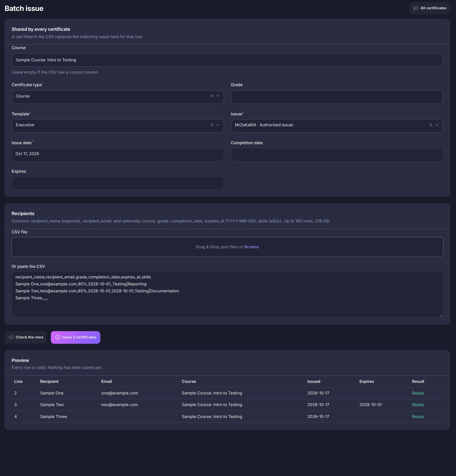This screenshot has width=456, height=476.
Task: Click the CSV file drag and drop zone
Action: point(227,247)
